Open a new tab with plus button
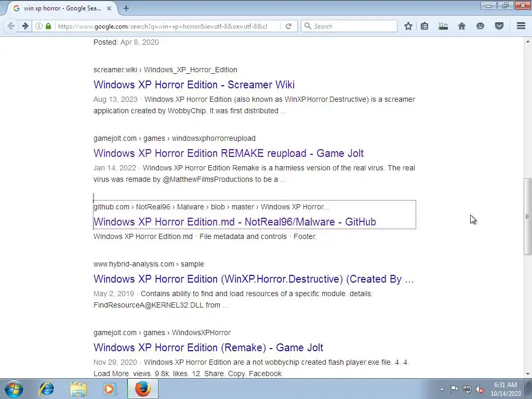 tap(126, 8)
